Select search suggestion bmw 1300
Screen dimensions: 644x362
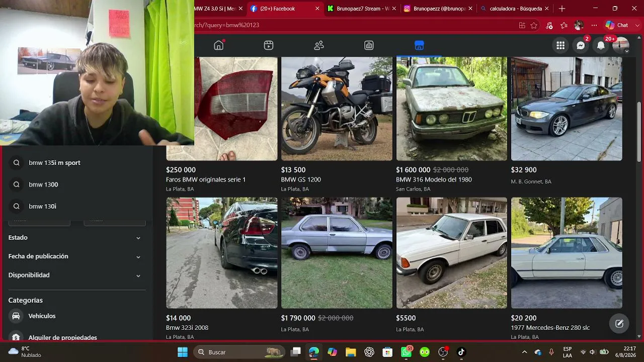pyautogui.click(x=77, y=185)
